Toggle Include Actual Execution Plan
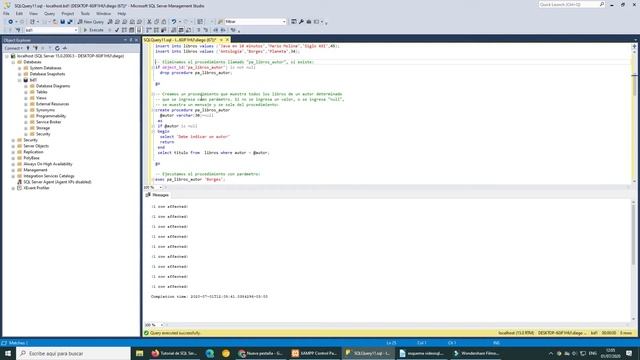 point(149,30)
